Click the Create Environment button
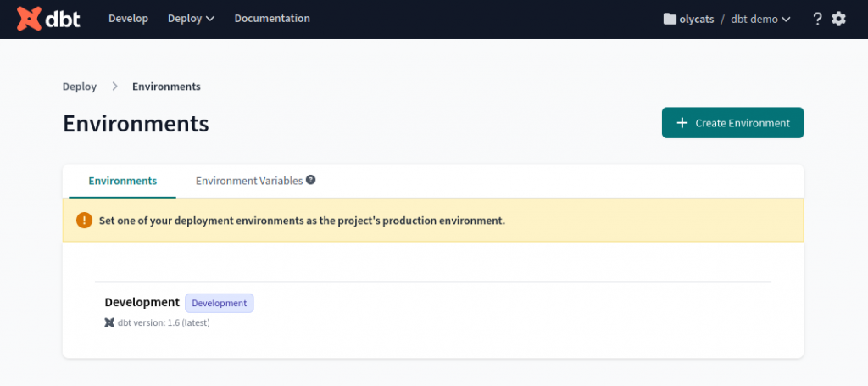The image size is (868, 386). tap(732, 123)
